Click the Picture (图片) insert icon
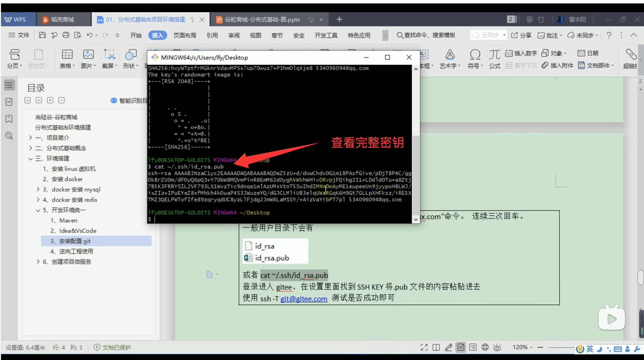 click(88, 55)
